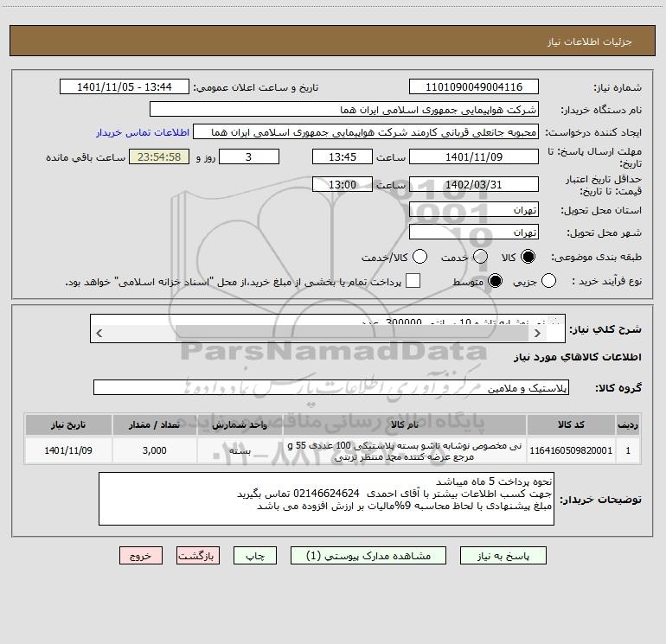Select the جزیی purchase type radio
666x644 pixels.
pos(548,281)
